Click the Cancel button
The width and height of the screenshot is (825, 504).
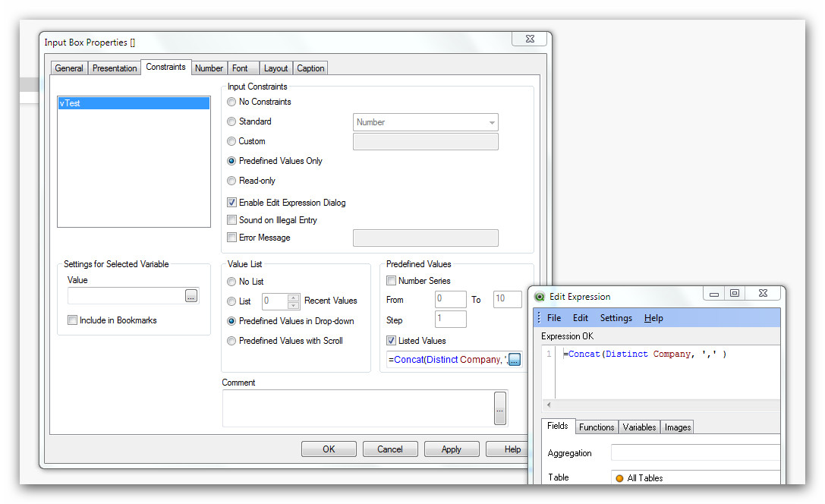click(390, 449)
